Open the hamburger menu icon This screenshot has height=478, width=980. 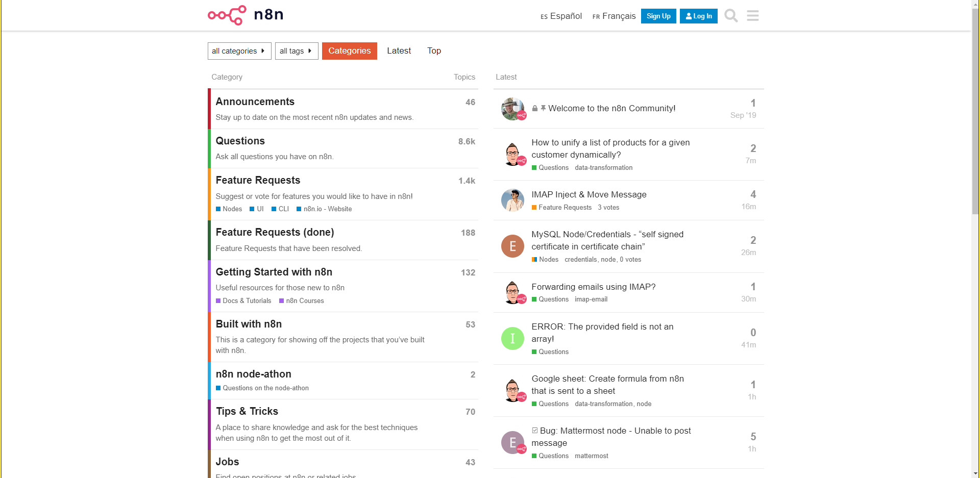click(x=753, y=16)
